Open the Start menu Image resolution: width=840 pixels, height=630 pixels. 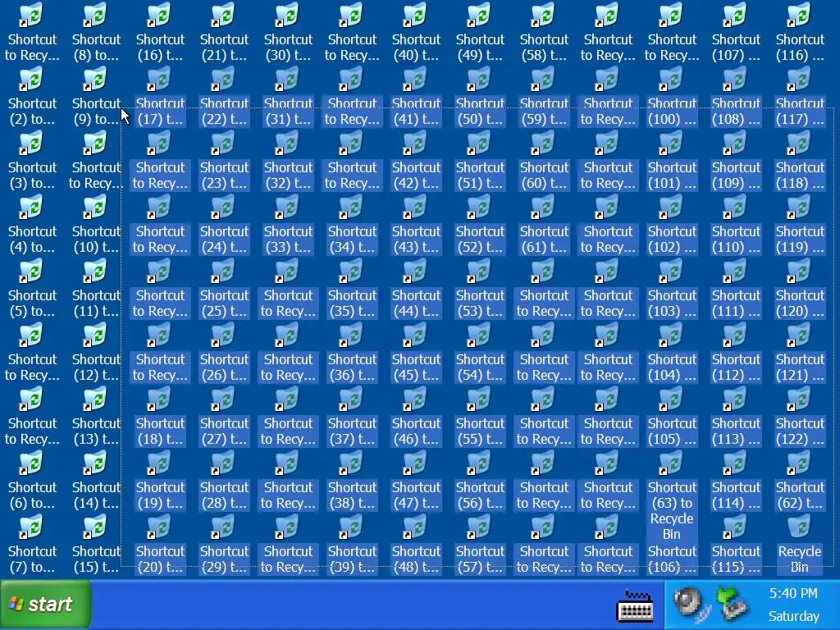pyautogui.click(x=45, y=605)
